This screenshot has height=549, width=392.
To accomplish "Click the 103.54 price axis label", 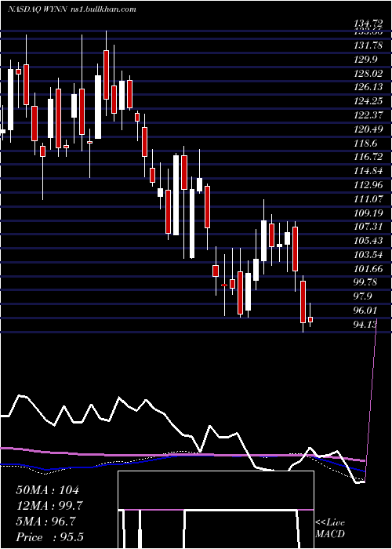I will tap(368, 254).
